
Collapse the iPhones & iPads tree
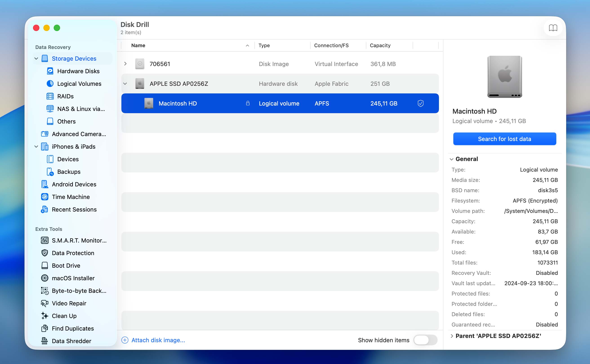36,146
